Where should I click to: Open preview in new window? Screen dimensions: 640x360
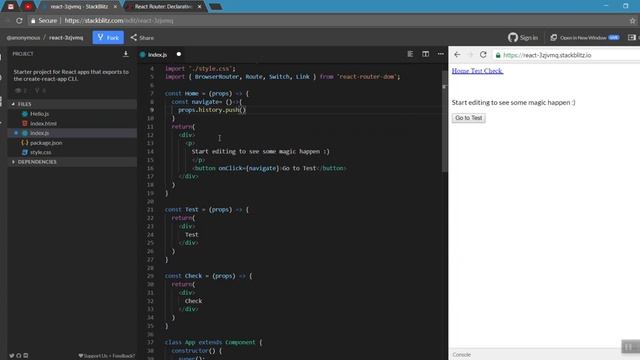coord(584,38)
